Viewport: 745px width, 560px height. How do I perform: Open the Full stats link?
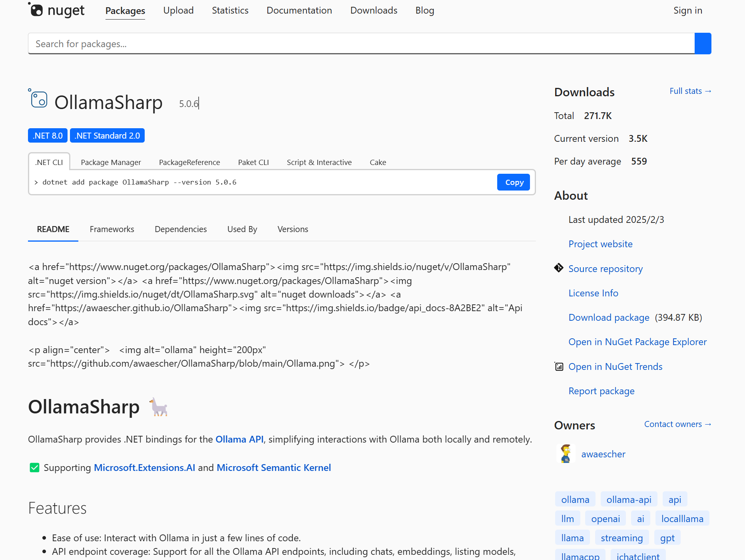coord(690,91)
